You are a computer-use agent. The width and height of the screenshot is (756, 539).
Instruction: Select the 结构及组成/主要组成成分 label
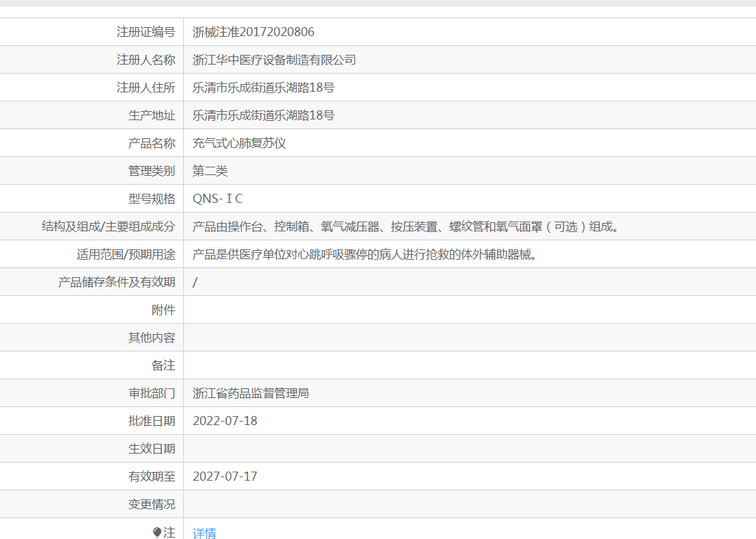[108, 226]
